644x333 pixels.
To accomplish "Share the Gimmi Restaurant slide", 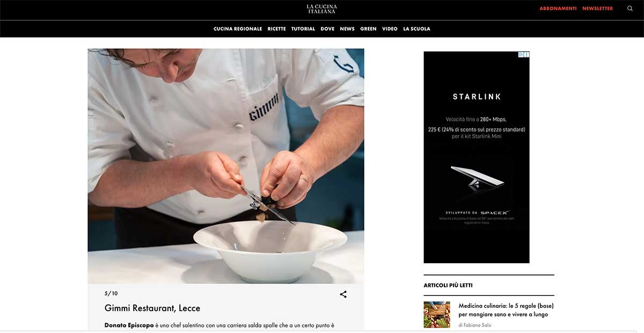I will (343, 294).
